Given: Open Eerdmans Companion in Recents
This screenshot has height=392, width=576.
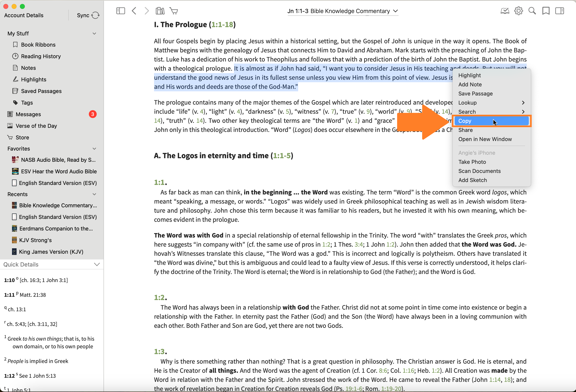Looking at the screenshot, I should 56,229.
